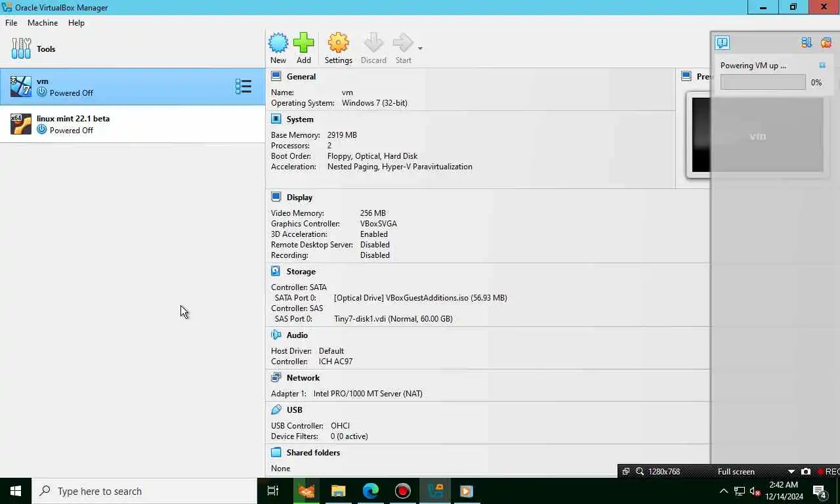This screenshot has width=840, height=504.
Task: Click the Intel PRO/1000 MT Server adapter text
Action: coord(368,394)
